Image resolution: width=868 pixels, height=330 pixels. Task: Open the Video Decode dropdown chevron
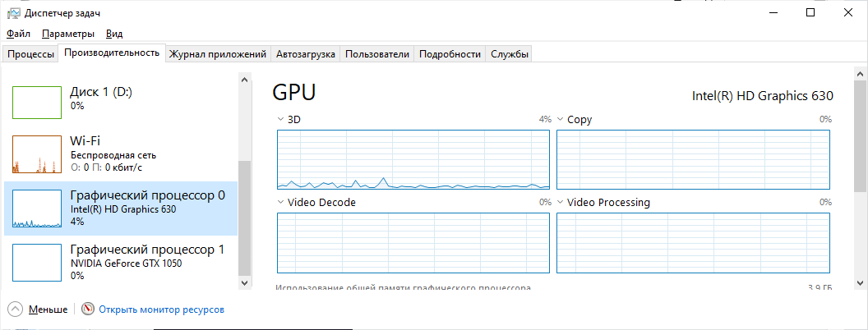click(281, 203)
